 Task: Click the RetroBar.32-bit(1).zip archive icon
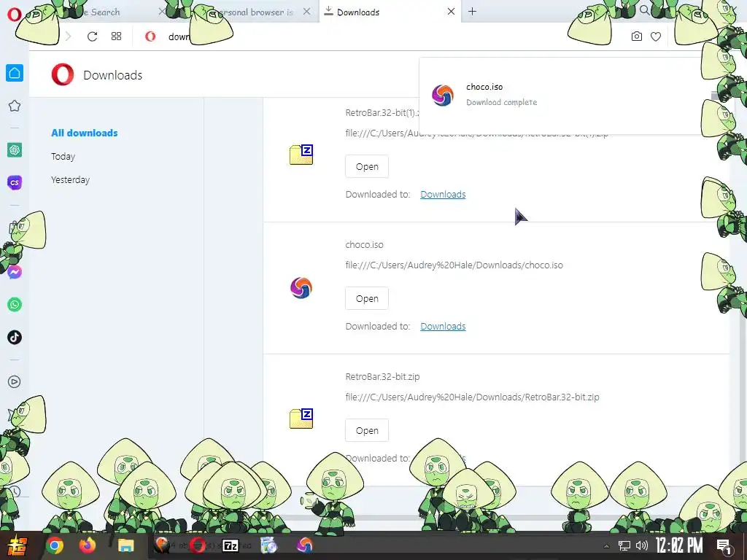coord(301,155)
